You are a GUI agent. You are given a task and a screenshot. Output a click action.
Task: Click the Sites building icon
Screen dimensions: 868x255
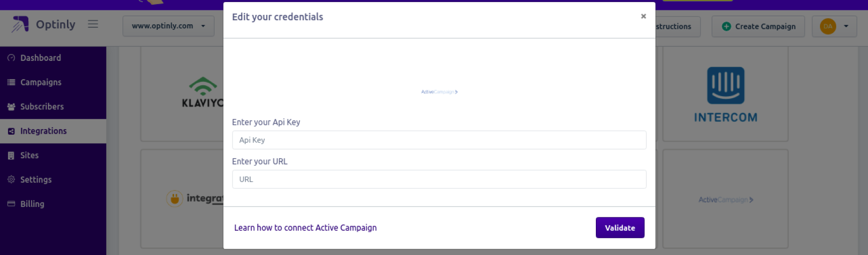point(11,155)
